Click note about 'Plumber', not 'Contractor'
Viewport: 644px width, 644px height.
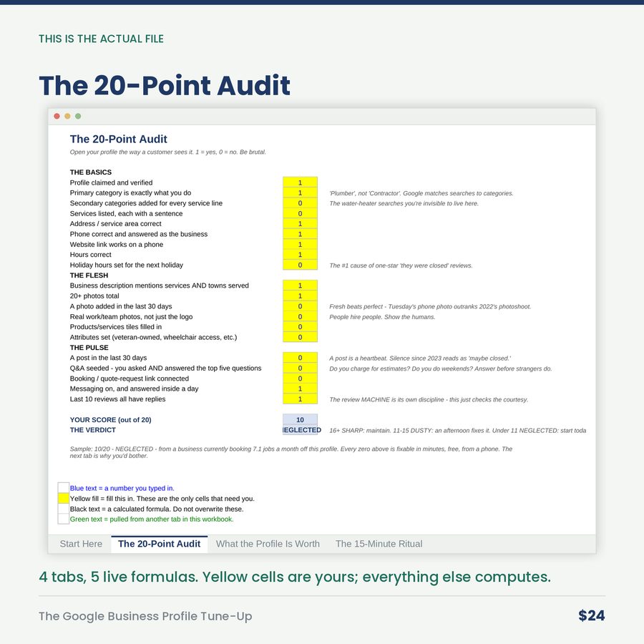(421, 193)
